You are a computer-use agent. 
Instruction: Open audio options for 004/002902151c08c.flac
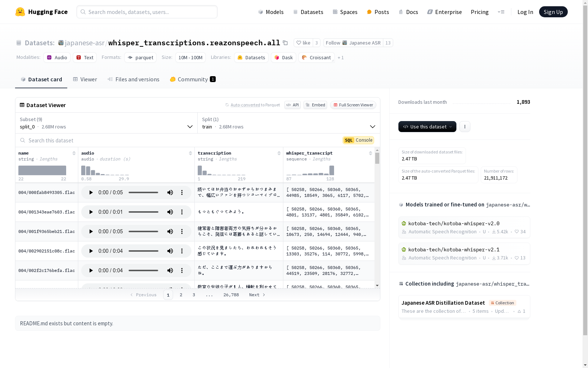click(x=182, y=251)
